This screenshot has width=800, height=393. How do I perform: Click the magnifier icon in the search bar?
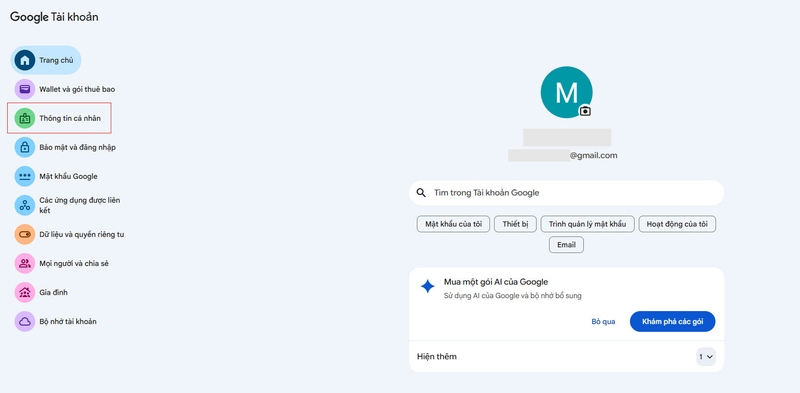[421, 193]
